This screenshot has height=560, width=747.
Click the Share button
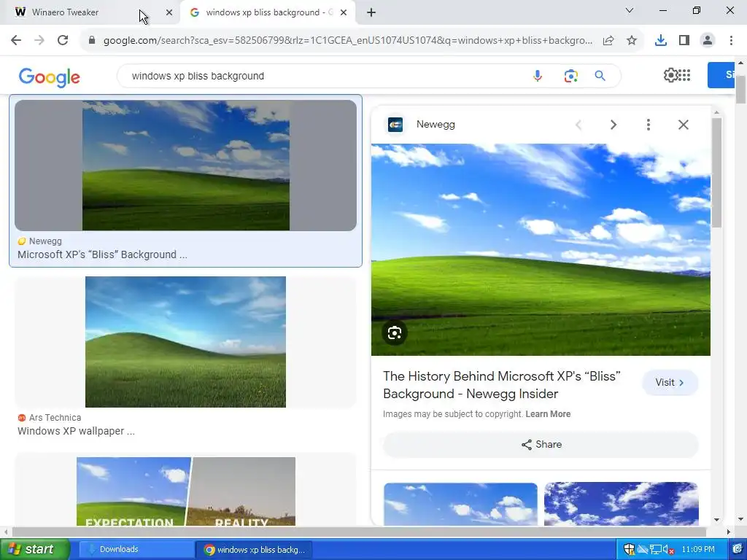(x=541, y=444)
